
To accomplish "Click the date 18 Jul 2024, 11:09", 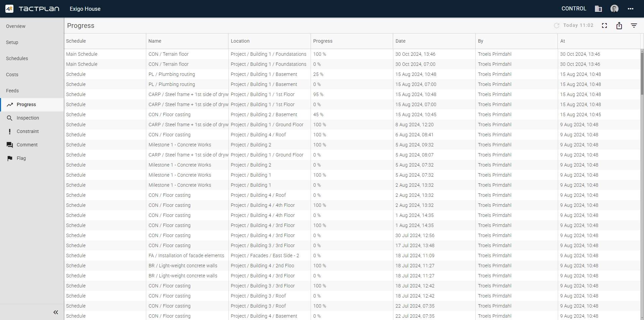I will [x=415, y=256].
